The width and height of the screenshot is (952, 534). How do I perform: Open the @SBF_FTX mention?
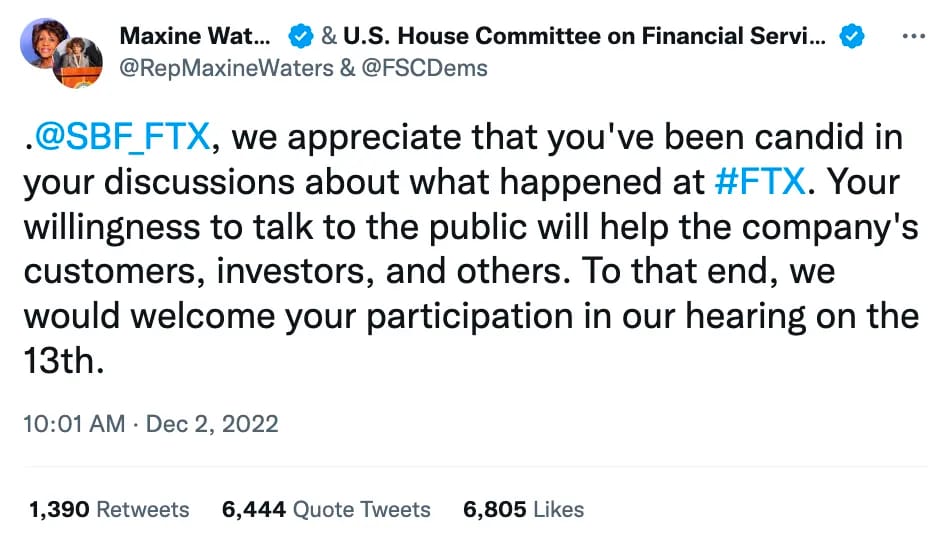[x=121, y=137]
